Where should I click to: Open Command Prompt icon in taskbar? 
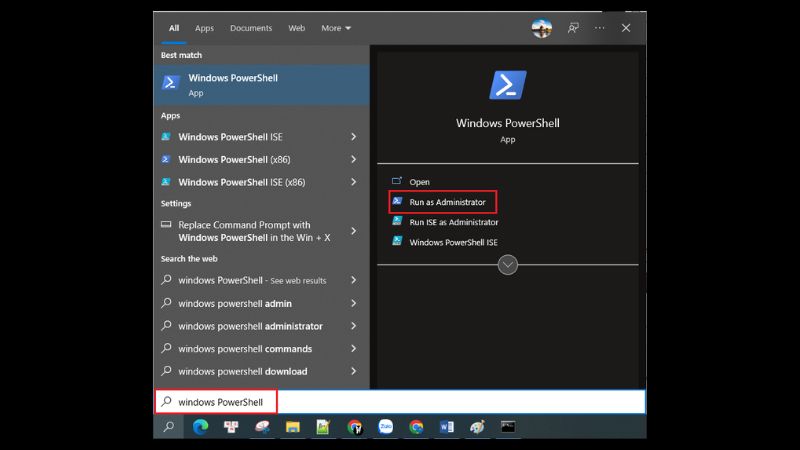[x=508, y=427]
